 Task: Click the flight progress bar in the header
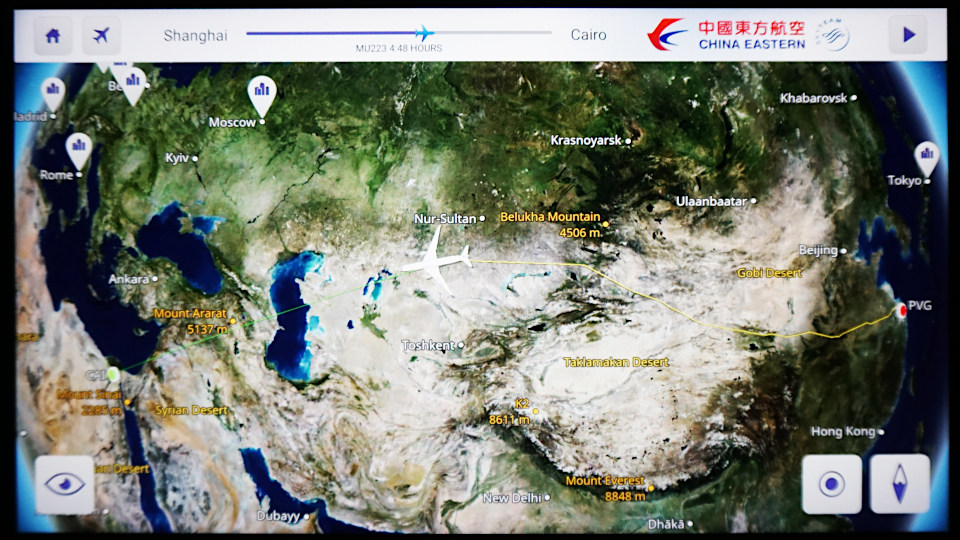(x=398, y=33)
